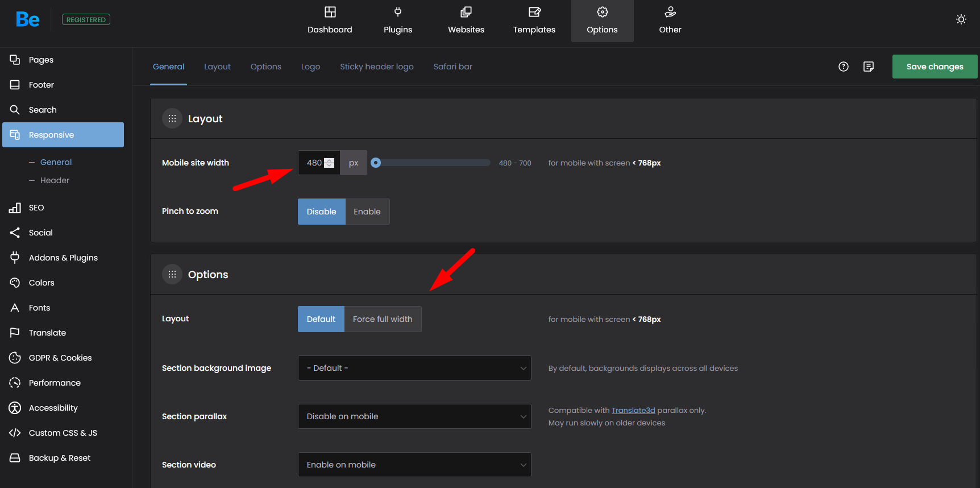Open the Translate3d link
This screenshot has height=488, width=980.
coord(633,410)
